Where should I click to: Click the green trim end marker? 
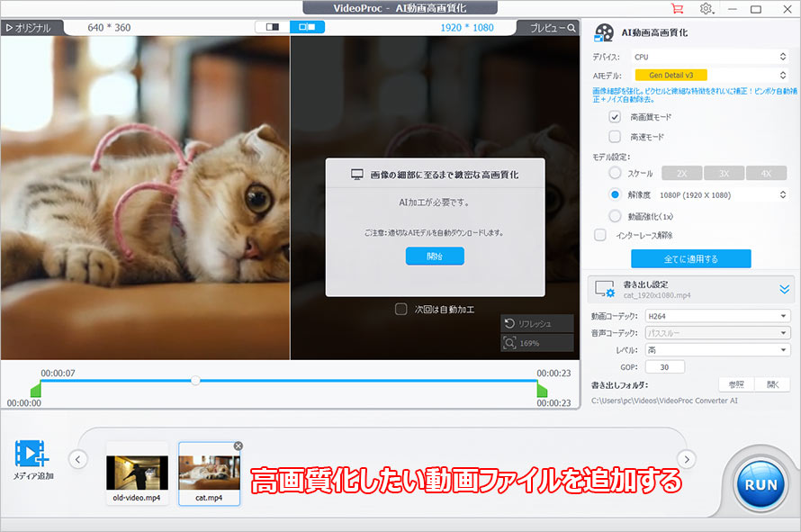point(542,390)
